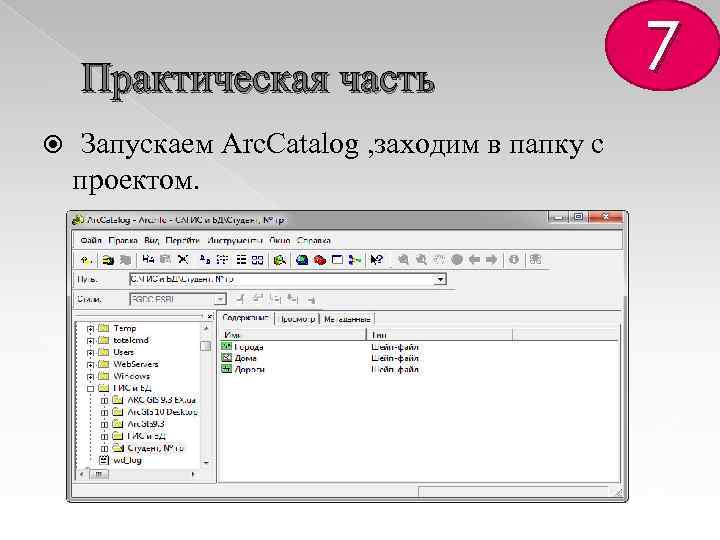Expand the ArcGIS9.3 folder node

coord(104,424)
